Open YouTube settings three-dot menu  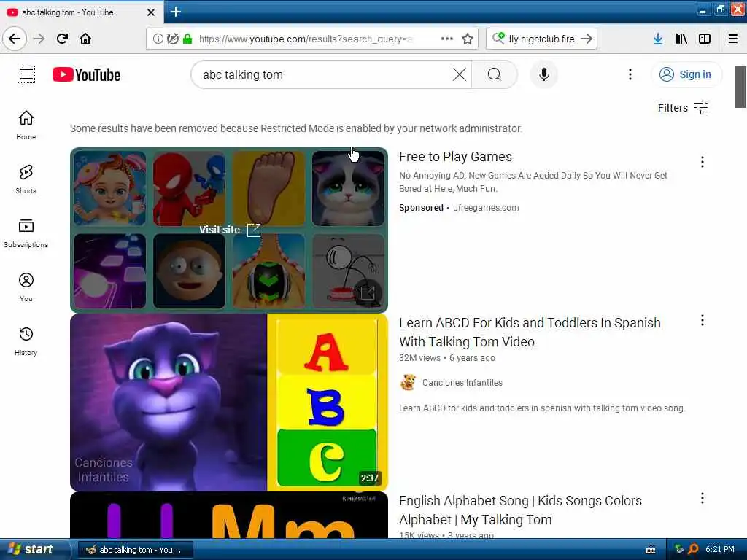point(630,75)
